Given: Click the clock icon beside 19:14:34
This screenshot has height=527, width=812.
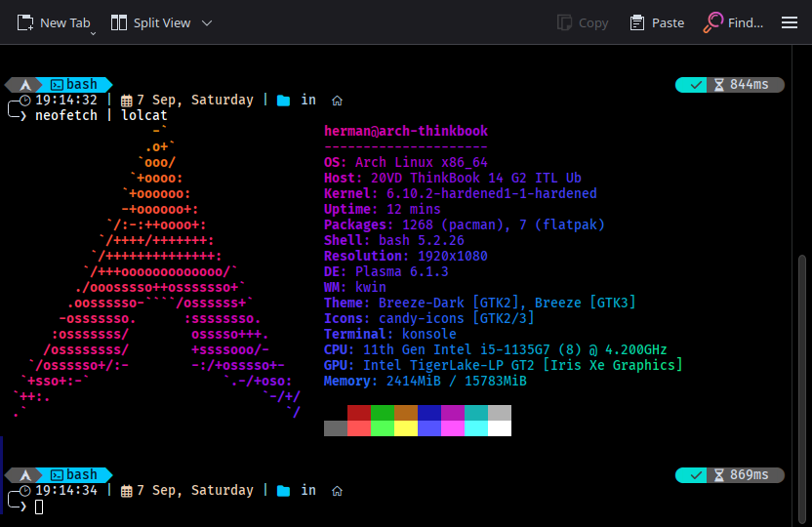Looking at the screenshot, I should click(24, 490).
